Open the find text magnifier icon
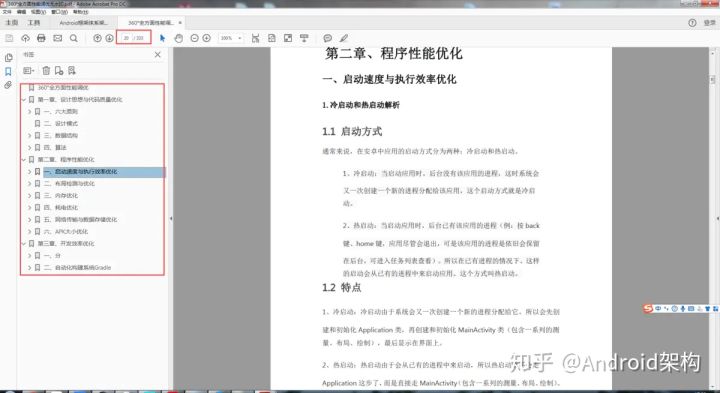 tap(73, 38)
